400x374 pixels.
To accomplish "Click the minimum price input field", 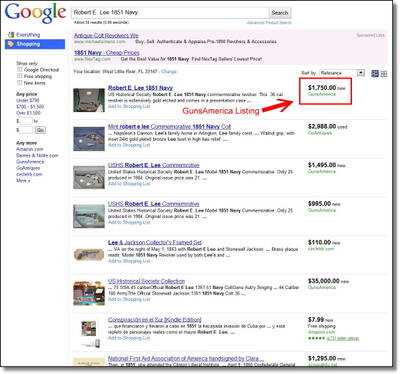I will pyautogui.click(x=26, y=121).
